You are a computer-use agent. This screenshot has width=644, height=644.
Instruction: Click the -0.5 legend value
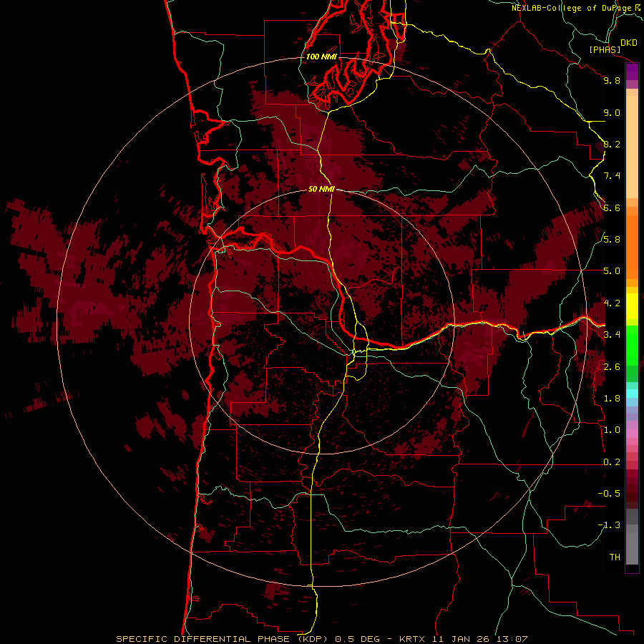(x=609, y=494)
